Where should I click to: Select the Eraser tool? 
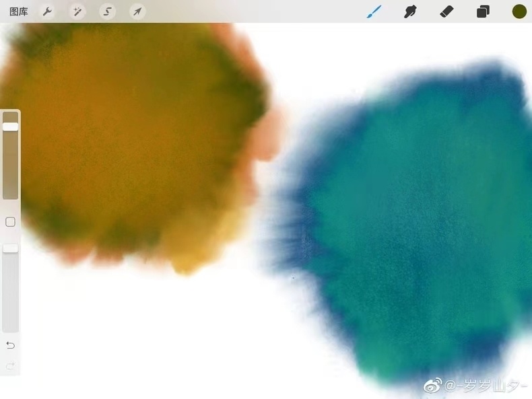pyautogui.click(x=446, y=12)
